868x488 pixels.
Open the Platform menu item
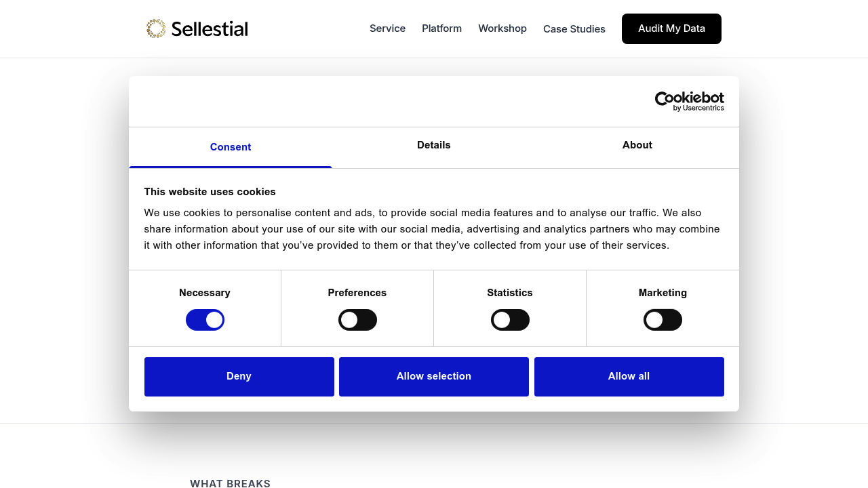tap(441, 28)
